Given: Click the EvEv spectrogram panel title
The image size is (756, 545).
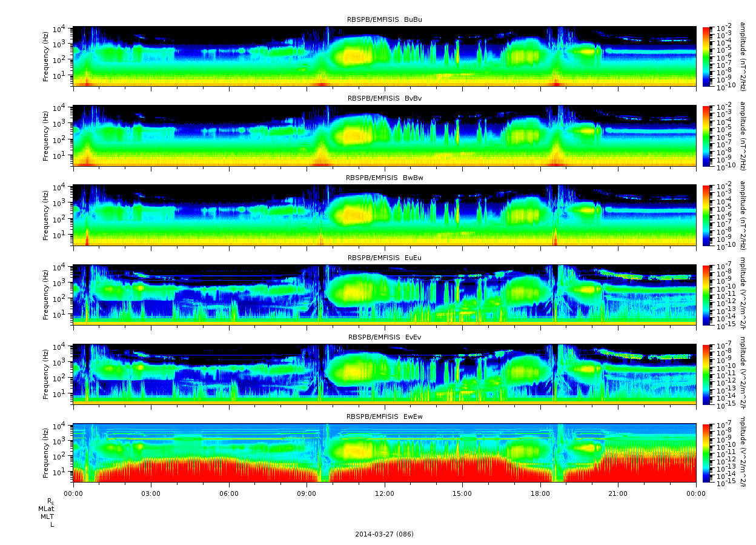Looking at the screenshot, I should [x=384, y=337].
